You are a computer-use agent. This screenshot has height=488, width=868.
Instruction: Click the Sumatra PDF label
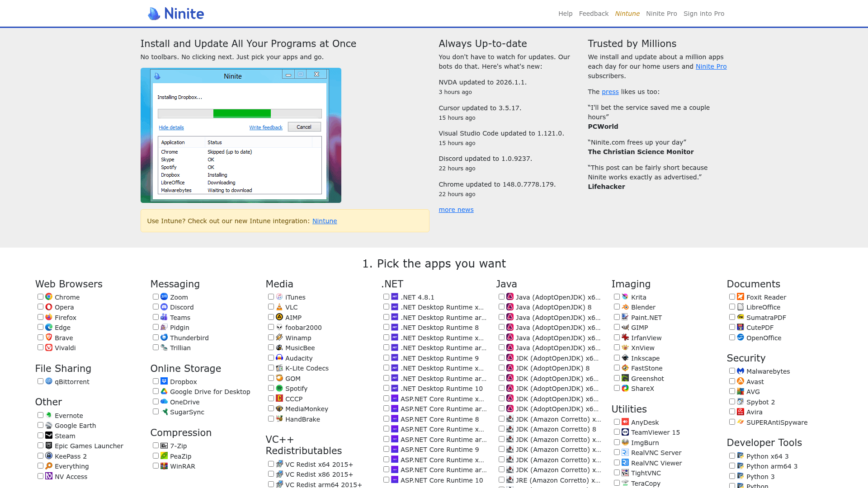(x=766, y=318)
